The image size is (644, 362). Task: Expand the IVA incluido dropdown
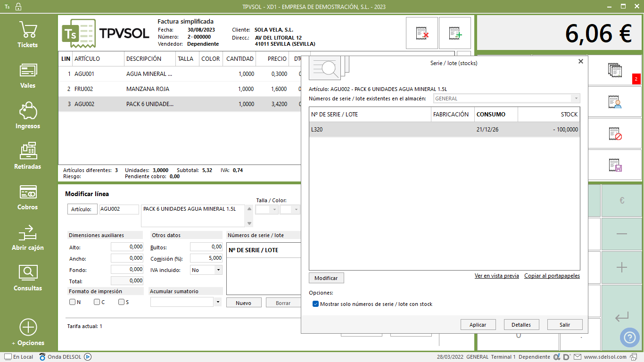[x=218, y=270]
